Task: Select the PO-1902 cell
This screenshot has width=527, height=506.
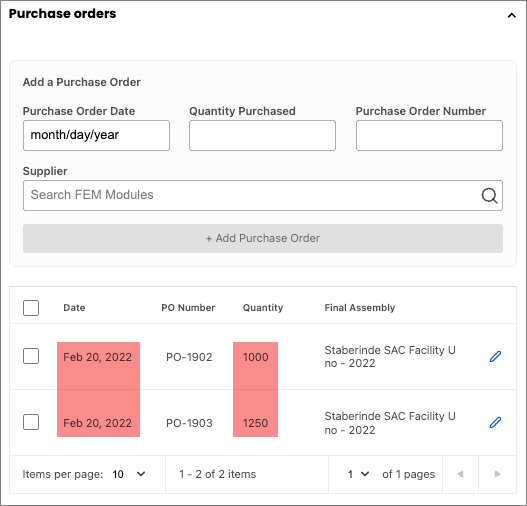Action: click(x=189, y=357)
